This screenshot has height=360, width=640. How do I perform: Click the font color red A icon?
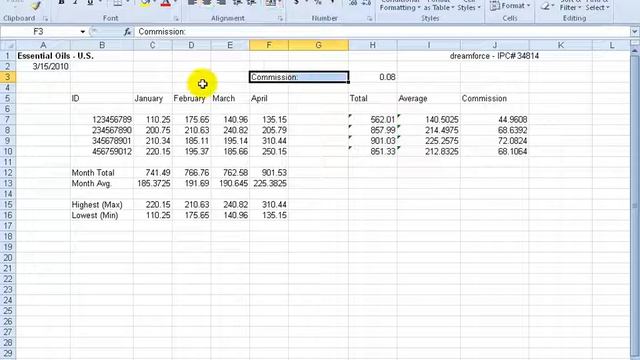tap(165, 3)
